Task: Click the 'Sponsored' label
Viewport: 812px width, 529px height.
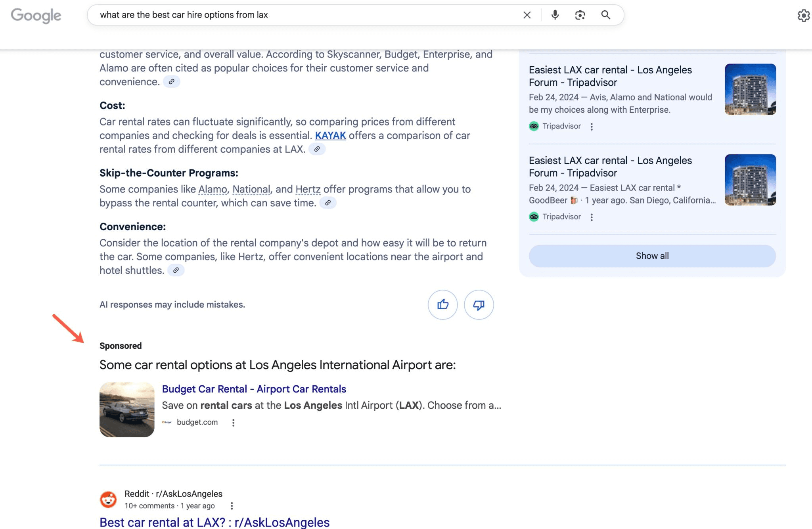Action: (121, 346)
